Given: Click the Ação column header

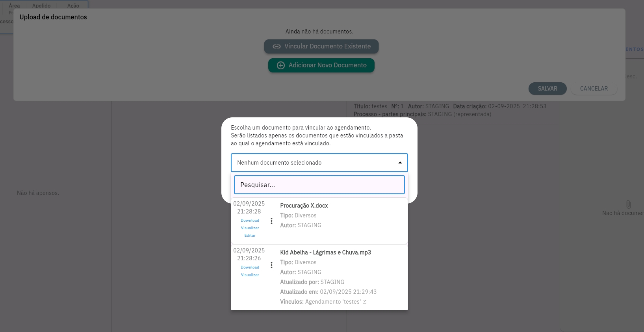Looking at the screenshot, I should click(x=73, y=6).
